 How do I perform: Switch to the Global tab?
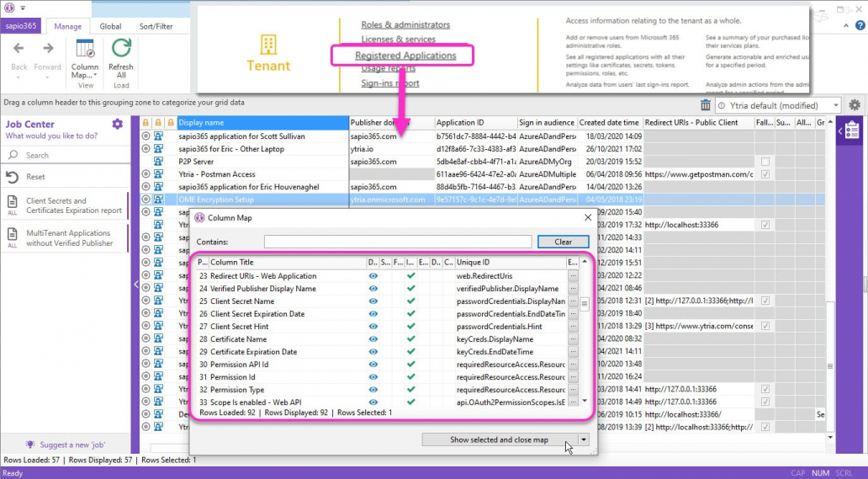[110, 26]
